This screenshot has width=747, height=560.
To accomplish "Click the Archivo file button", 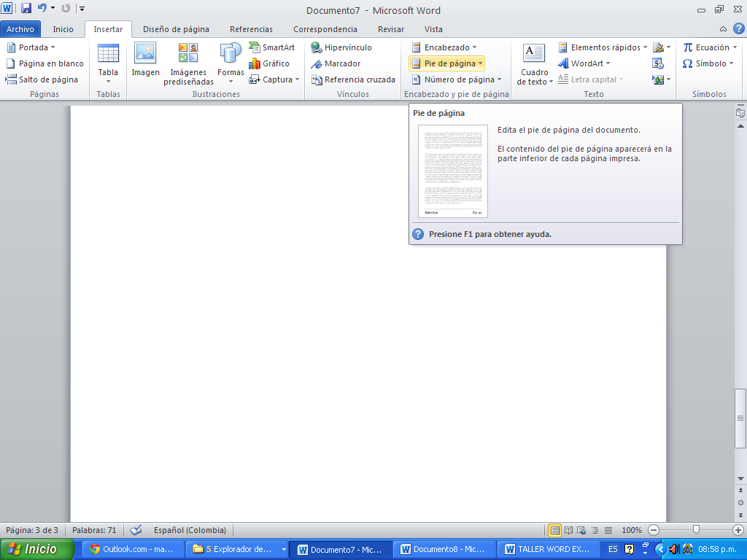I will [x=20, y=29].
